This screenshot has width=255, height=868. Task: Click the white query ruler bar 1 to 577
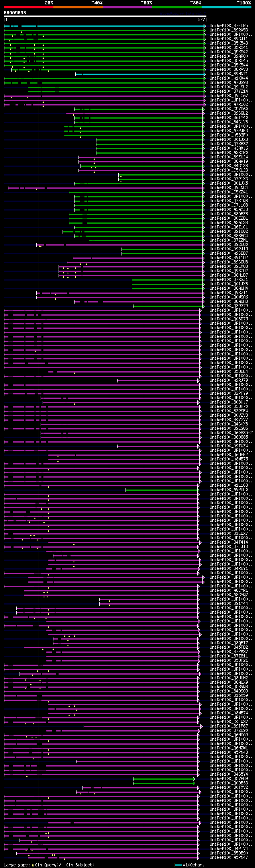tap(105, 16)
